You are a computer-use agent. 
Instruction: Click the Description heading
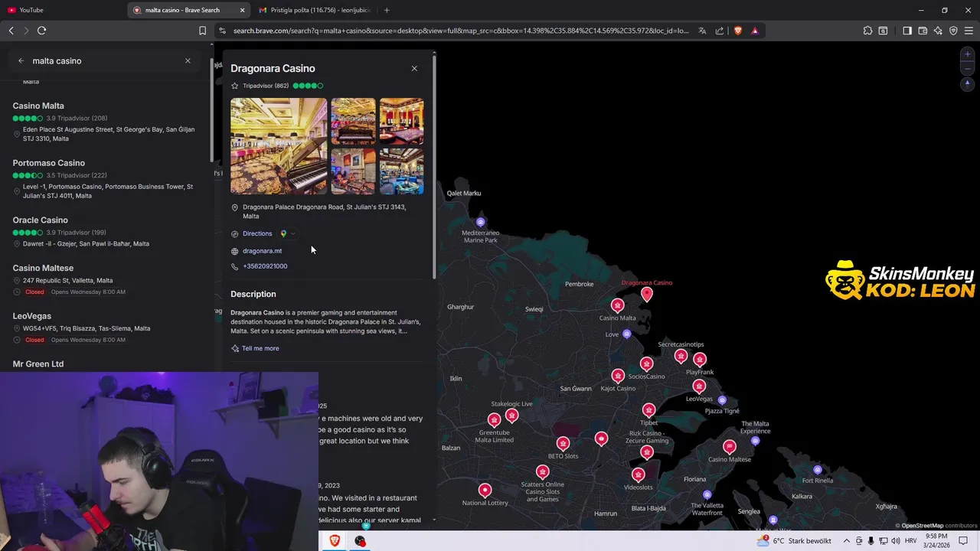pos(253,294)
